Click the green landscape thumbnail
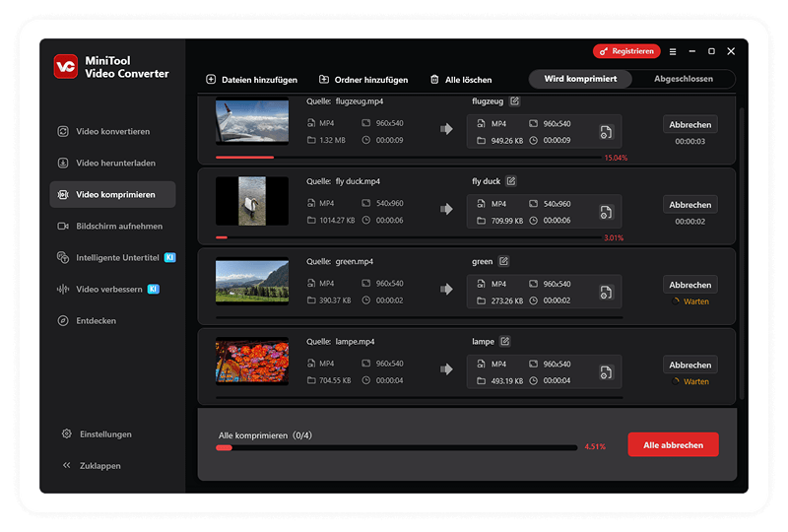788x532 pixels. click(x=252, y=281)
